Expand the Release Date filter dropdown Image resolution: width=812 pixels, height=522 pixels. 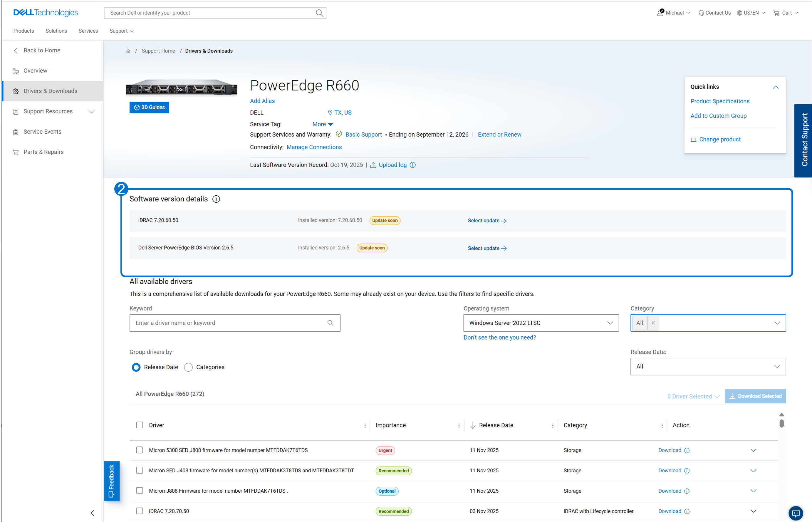point(708,366)
